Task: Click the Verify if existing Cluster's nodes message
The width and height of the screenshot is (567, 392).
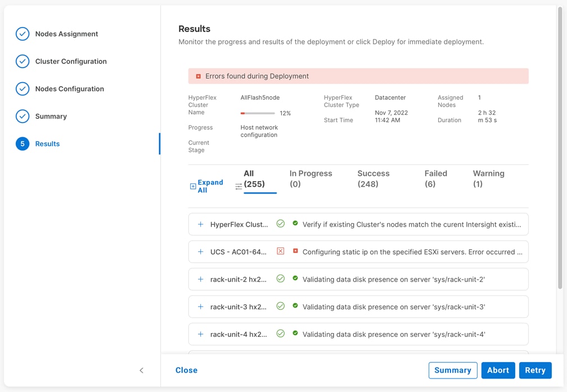Action: 412,224
